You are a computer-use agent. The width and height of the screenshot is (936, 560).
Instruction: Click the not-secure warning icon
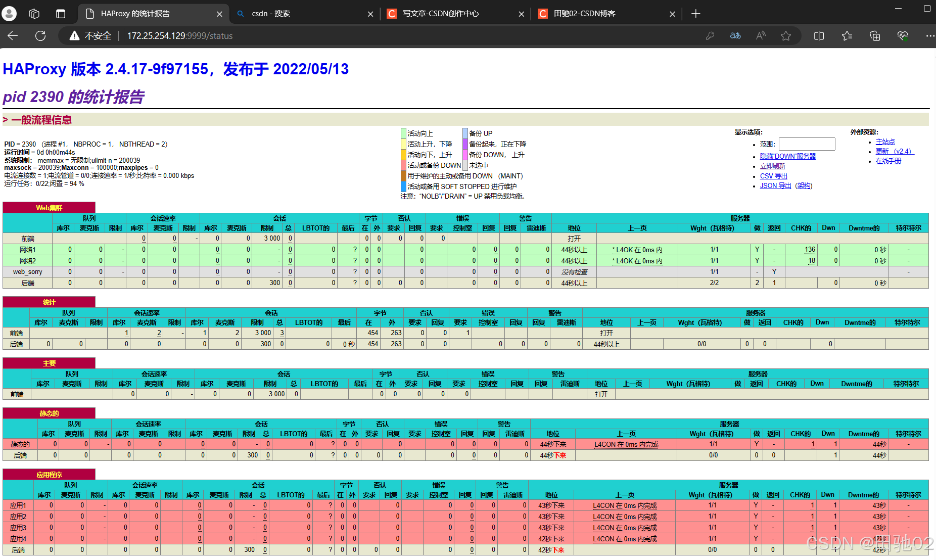pos(74,35)
